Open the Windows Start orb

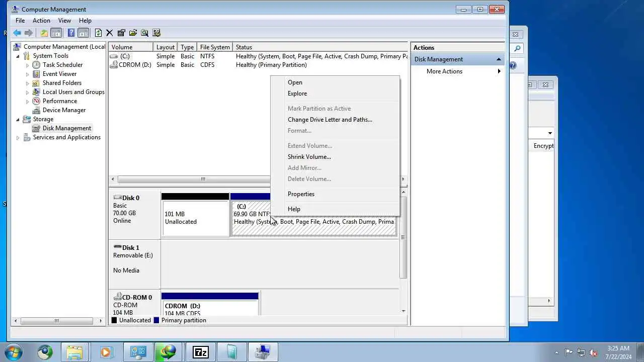pyautogui.click(x=13, y=352)
